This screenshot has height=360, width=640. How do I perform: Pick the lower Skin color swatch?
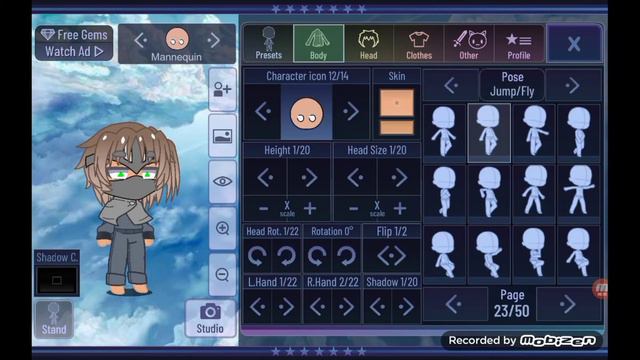397,127
